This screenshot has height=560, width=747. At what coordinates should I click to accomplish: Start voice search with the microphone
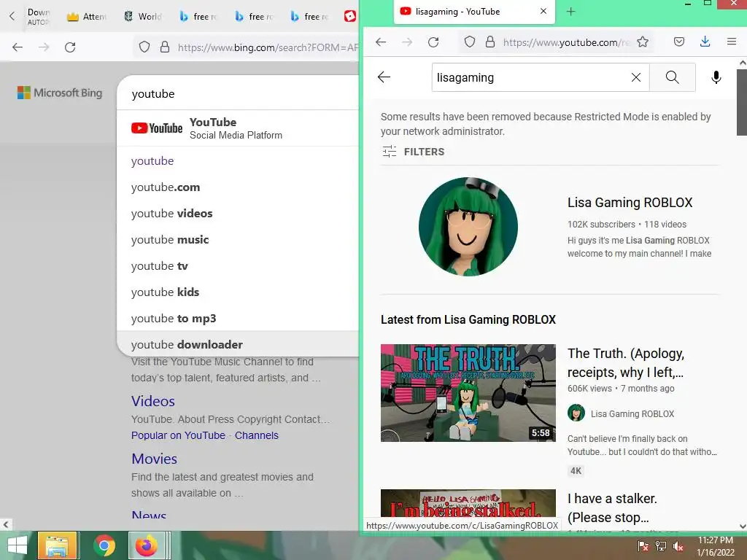716,77
